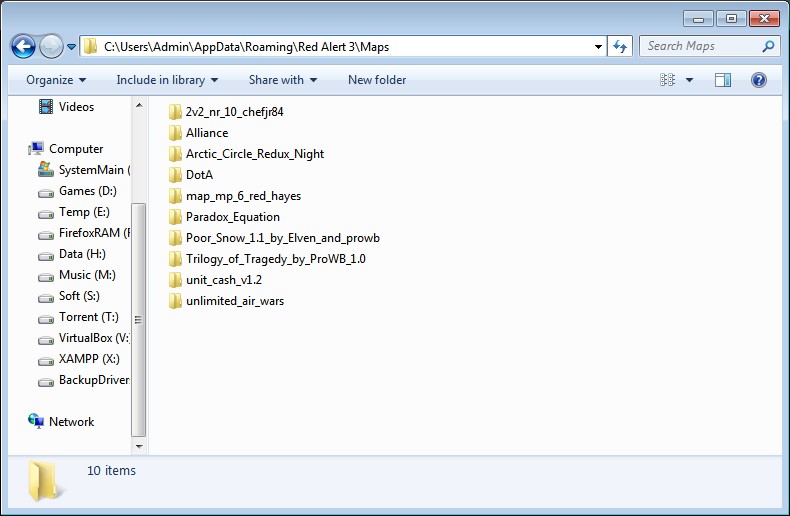The image size is (790, 516).
Task: Select the unit_cash_v1.2 folder name
Action: 224,280
